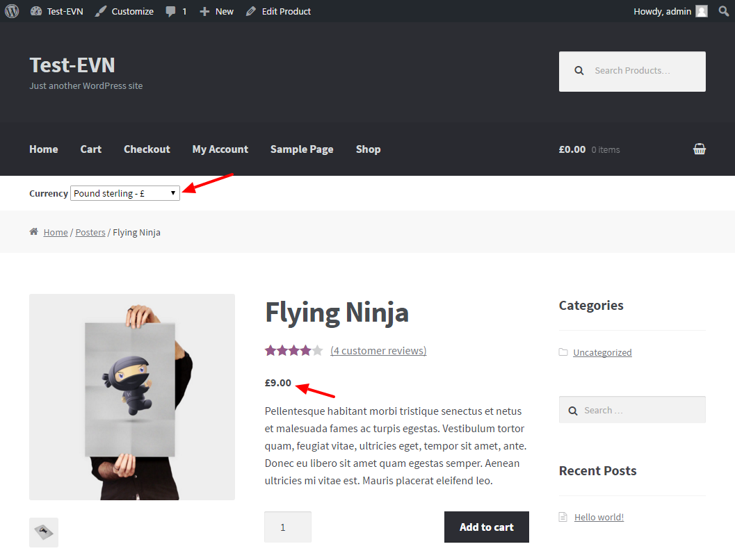Click the £0.00 cart total
The height and width of the screenshot is (560, 735).
pos(572,149)
